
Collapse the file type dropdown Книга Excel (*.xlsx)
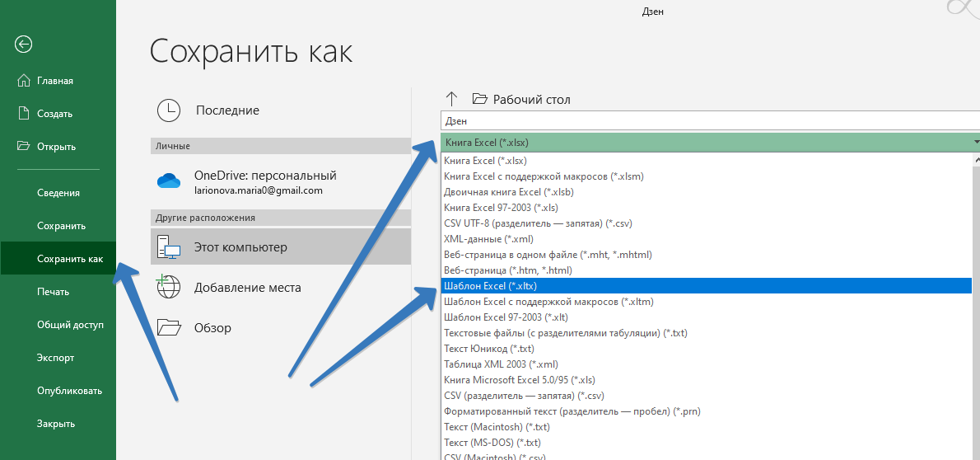pyautogui.click(x=710, y=143)
